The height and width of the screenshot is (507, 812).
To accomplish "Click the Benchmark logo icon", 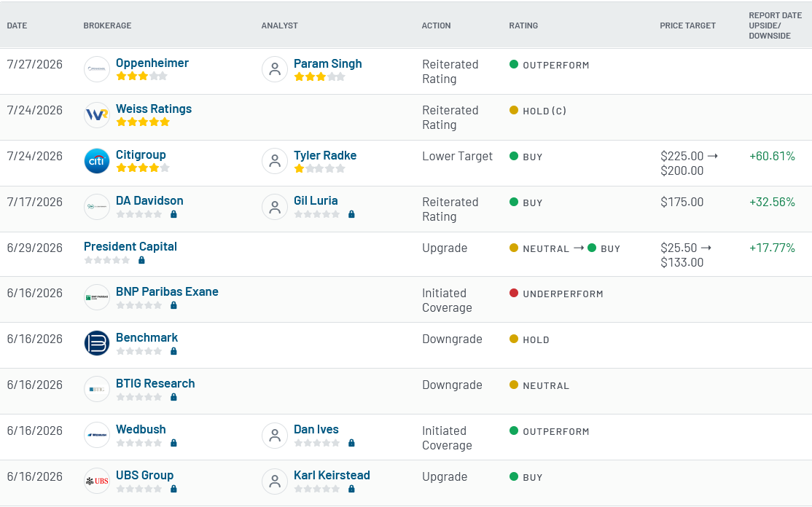I will 97,344.
